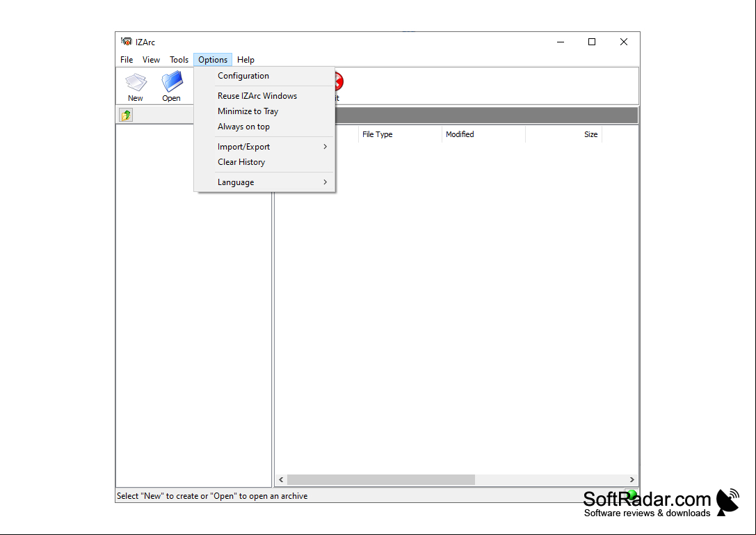Choose Configuration from Options menu
Screen dimensions: 756x535
[x=264, y=76]
